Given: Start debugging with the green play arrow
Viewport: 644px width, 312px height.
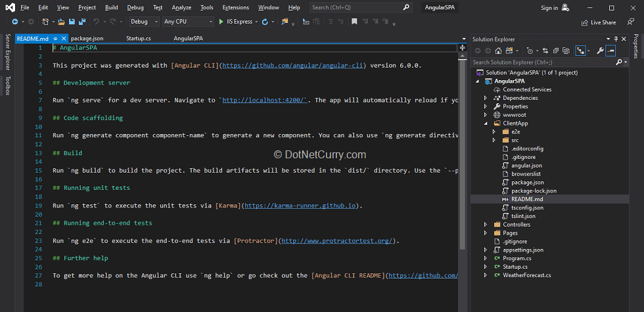Looking at the screenshot, I should pyautogui.click(x=221, y=21).
